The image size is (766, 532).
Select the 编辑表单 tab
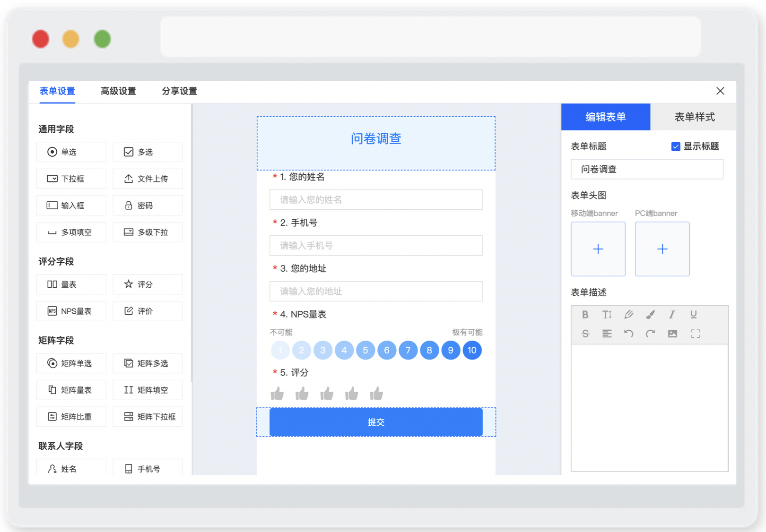[x=606, y=117]
